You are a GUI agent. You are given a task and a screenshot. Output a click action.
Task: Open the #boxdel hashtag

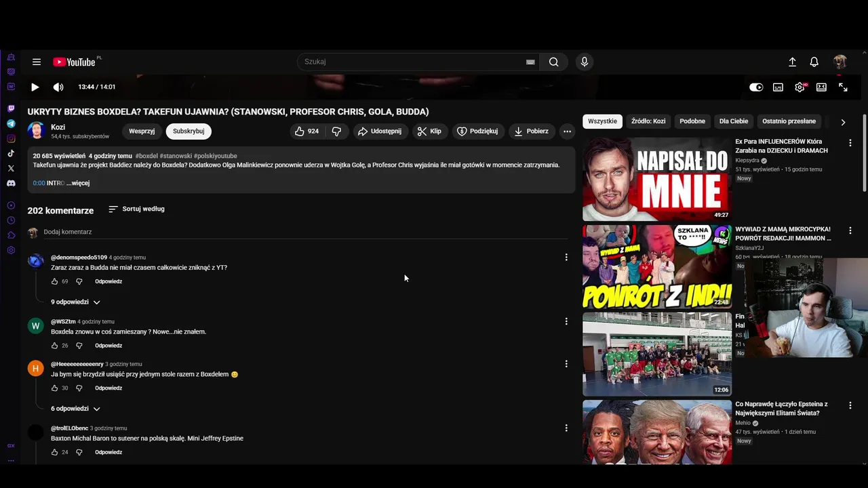146,156
